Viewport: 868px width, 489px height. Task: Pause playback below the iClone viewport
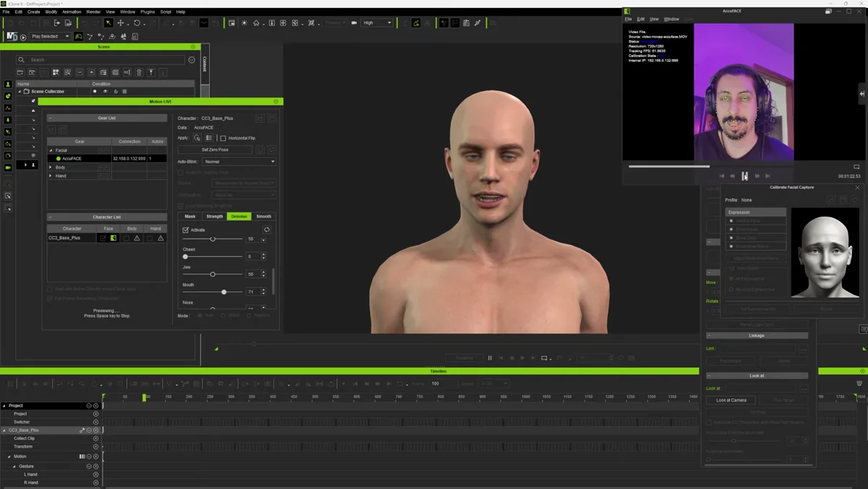click(490, 358)
